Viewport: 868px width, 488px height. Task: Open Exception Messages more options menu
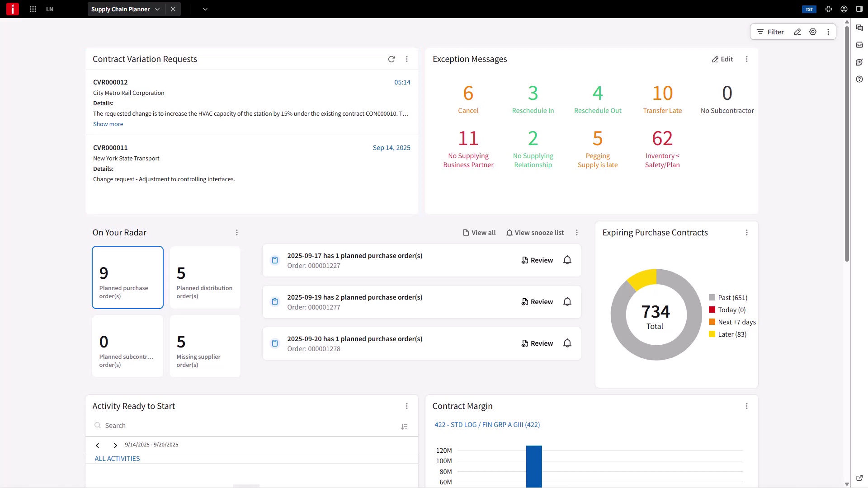[747, 59]
